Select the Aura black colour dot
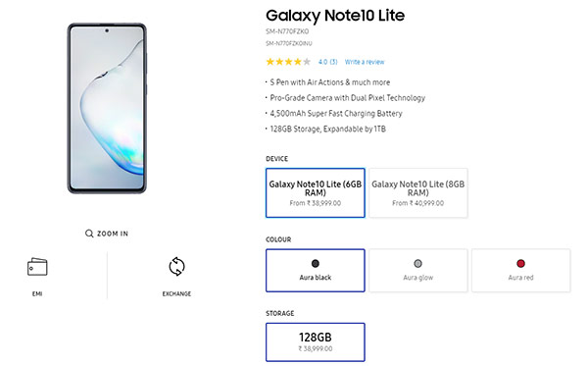This screenshot has height=366, width=588. [315, 264]
